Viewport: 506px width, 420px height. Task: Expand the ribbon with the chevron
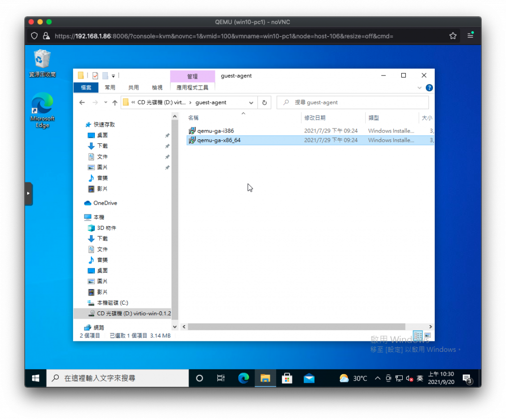[419, 88]
